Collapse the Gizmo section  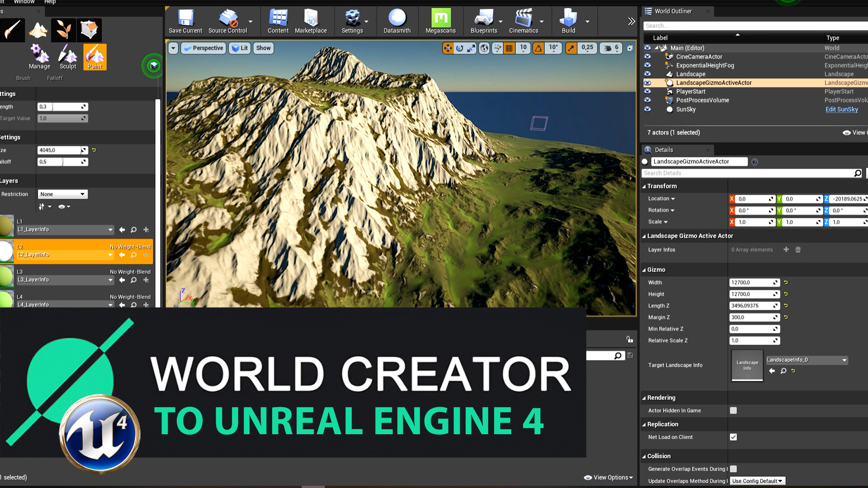(644, 270)
